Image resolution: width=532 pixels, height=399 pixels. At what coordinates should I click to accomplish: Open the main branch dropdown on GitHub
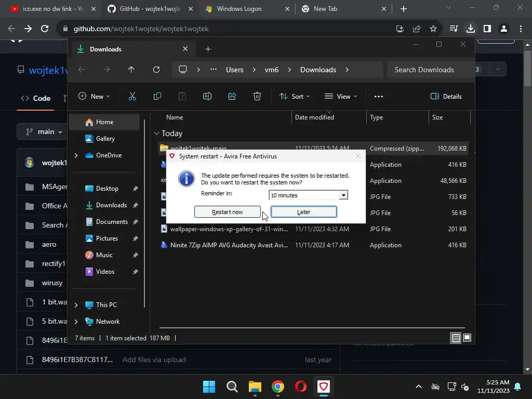(x=44, y=131)
